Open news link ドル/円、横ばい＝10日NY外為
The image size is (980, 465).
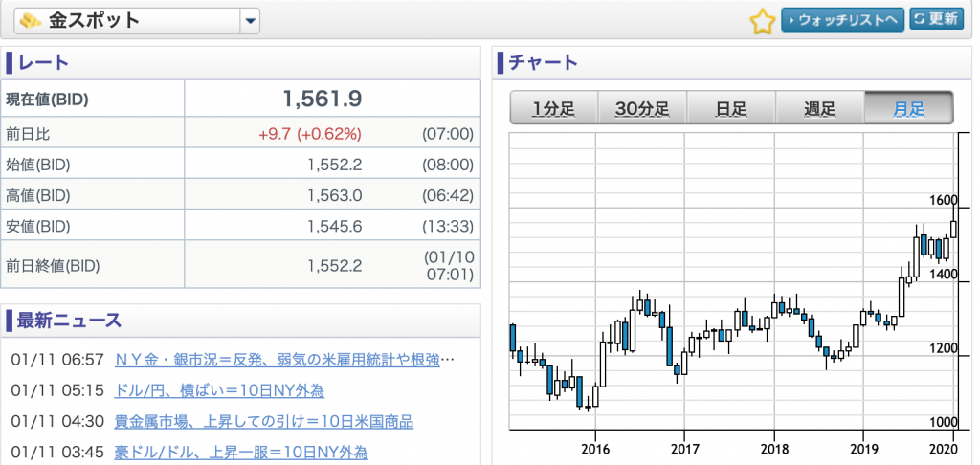[219, 391]
